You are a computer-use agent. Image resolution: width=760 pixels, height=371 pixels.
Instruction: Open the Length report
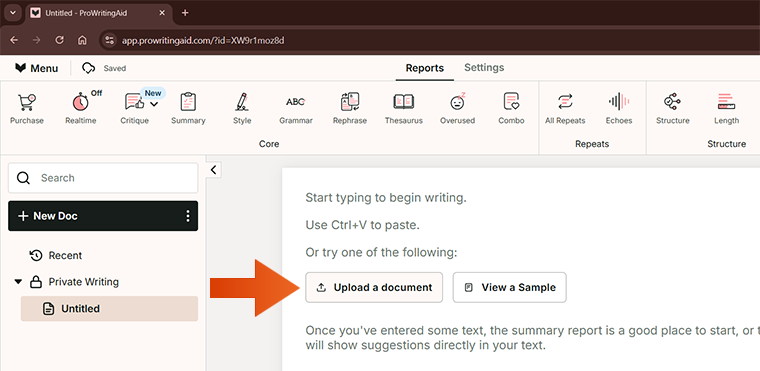(x=727, y=109)
